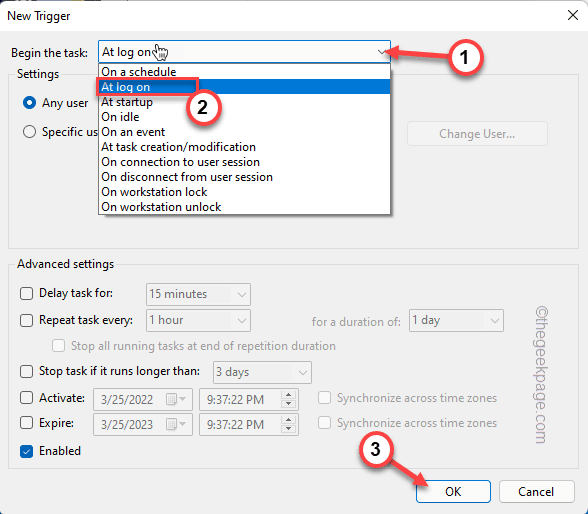Viewport: 588px width, 514px height.
Task: Select the Specific user radio button
Action: 29,132
